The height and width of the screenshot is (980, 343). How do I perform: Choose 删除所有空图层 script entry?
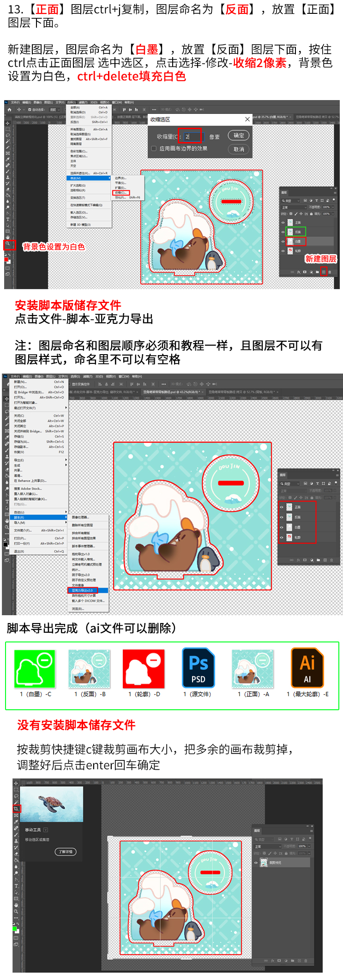click(88, 525)
